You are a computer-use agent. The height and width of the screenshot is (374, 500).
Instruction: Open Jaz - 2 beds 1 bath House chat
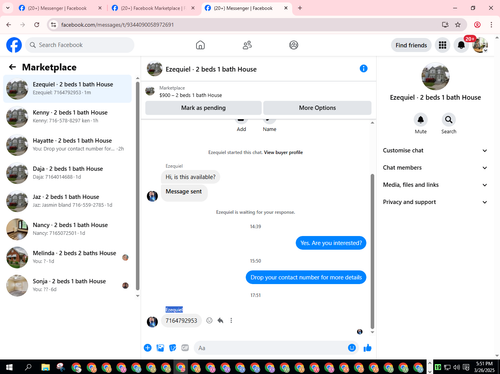[x=68, y=201]
